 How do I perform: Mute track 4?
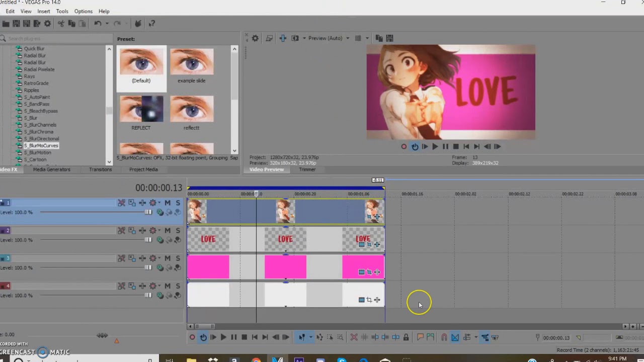[x=168, y=286]
